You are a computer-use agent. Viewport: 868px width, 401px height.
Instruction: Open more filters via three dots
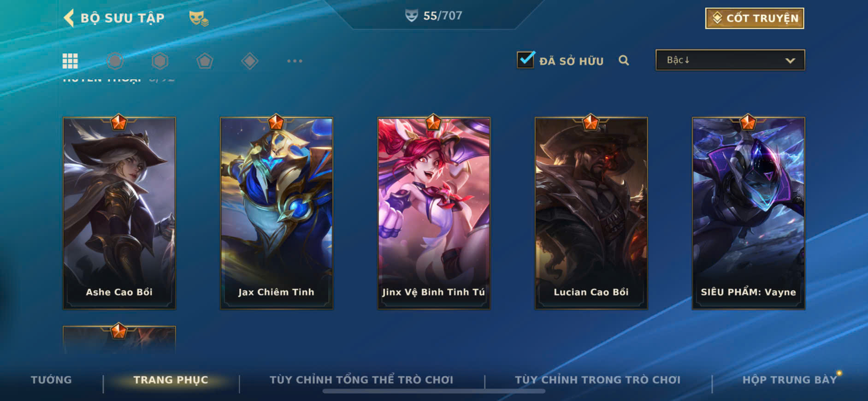tap(295, 61)
